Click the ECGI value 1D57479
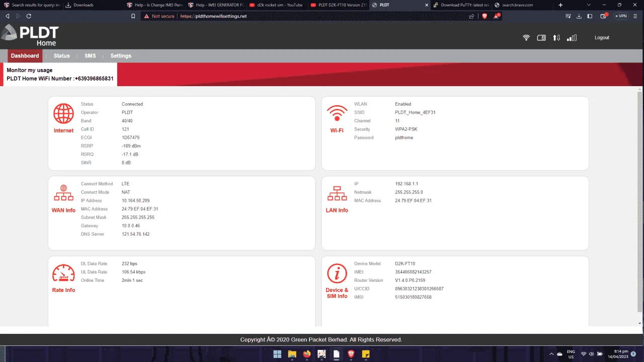Viewport: 644px width, 362px height. pyautogui.click(x=130, y=137)
